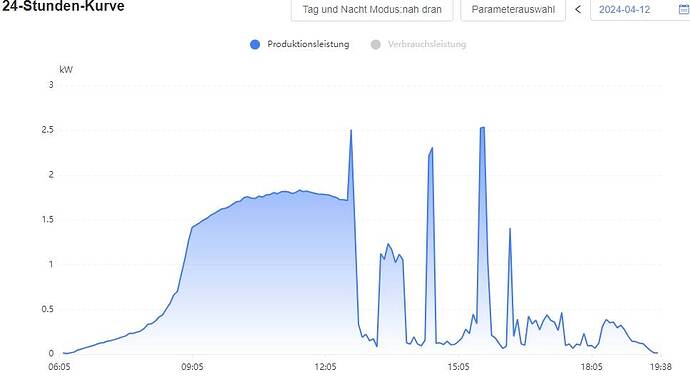Click the y-axis value '1.5'
This screenshot has width=690, height=382.
pos(48,220)
